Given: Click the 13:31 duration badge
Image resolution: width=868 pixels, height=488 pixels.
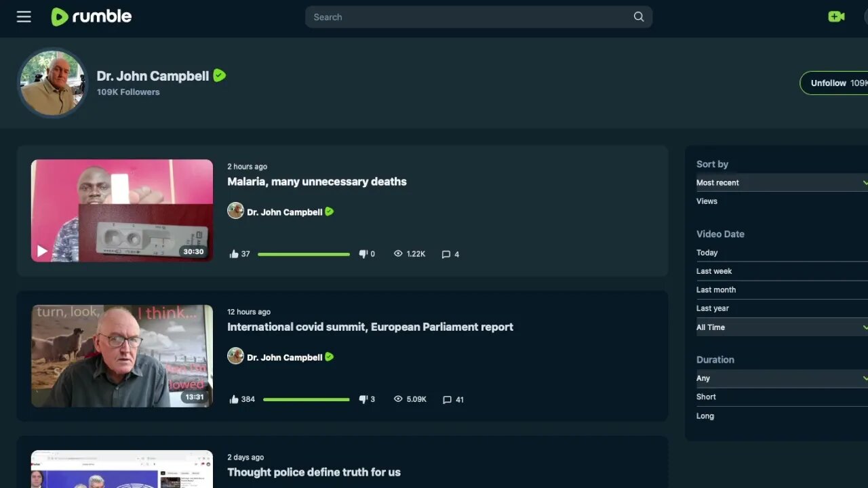Looking at the screenshot, I should click(194, 397).
